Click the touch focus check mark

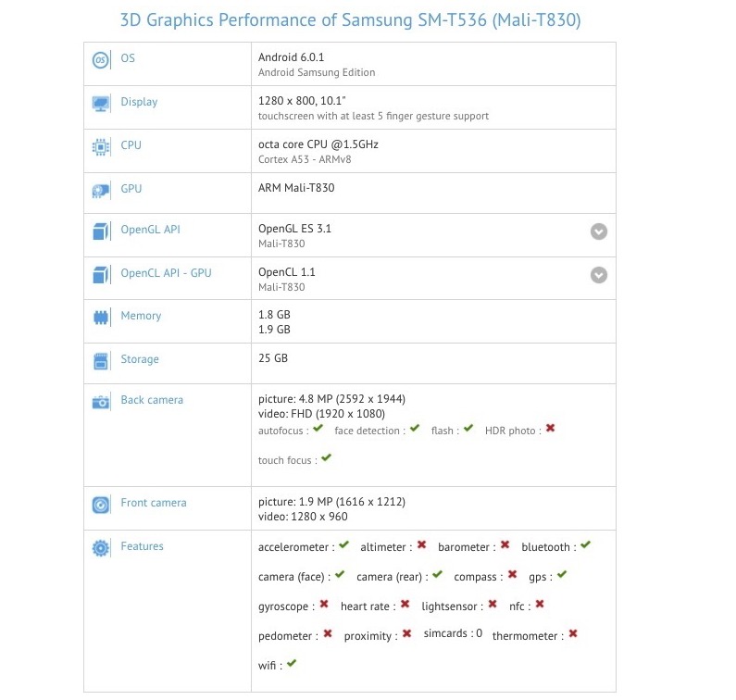[x=326, y=457]
